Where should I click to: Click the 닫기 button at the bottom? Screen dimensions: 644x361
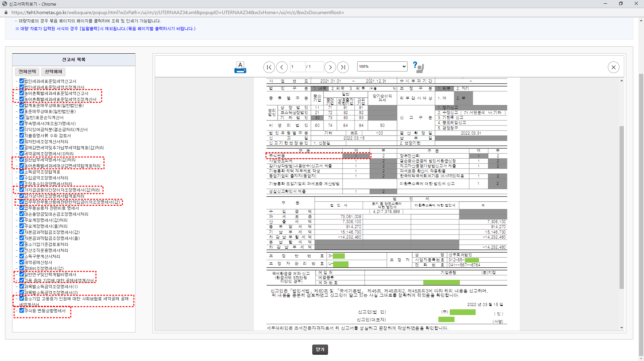pyautogui.click(x=320, y=350)
